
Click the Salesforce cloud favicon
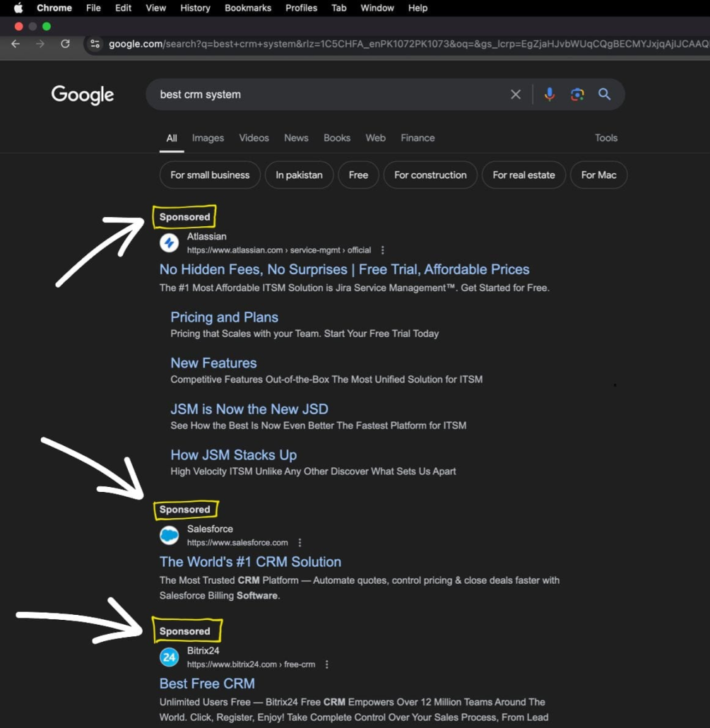[170, 535]
